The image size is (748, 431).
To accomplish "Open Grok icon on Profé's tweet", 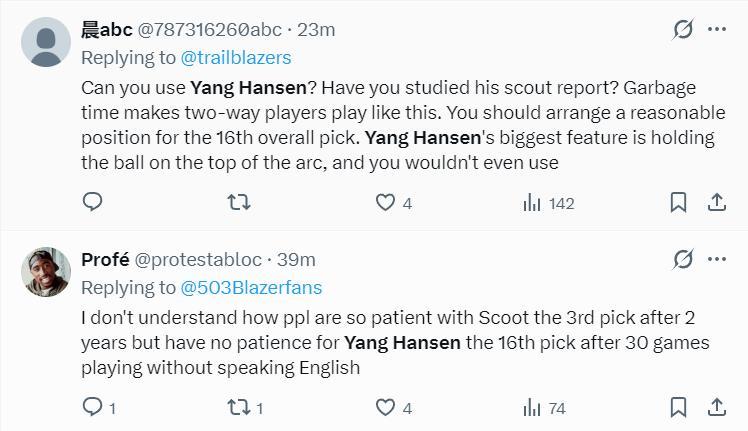I will coord(683,260).
